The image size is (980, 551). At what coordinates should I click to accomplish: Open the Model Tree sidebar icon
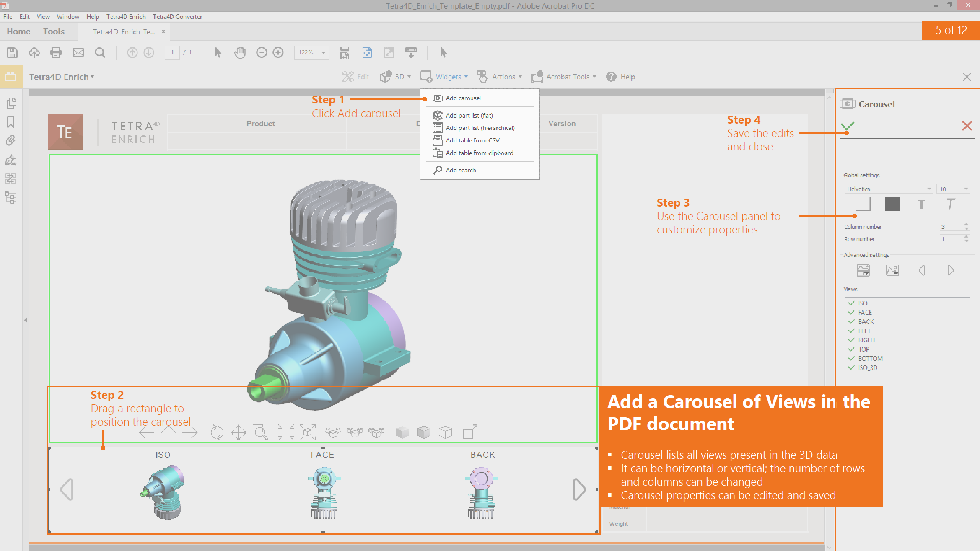pyautogui.click(x=11, y=197)
